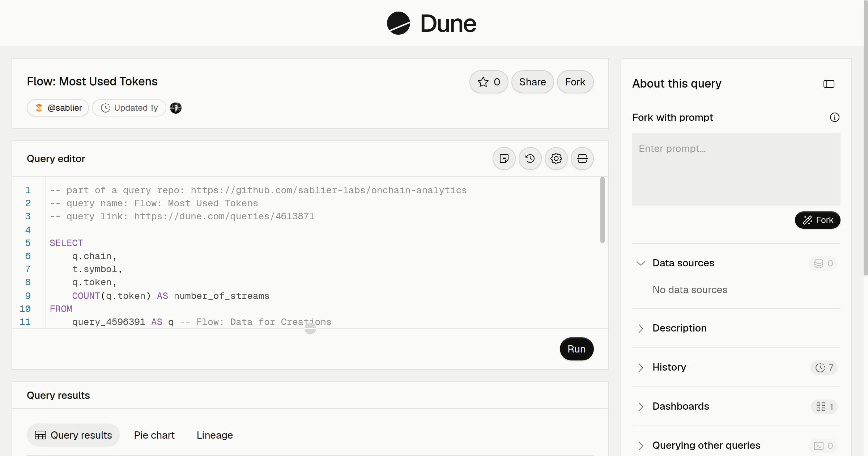868x456 pixels.
Task: Click 'number_of_streams' alias on line 9
Action: (221, 296)
